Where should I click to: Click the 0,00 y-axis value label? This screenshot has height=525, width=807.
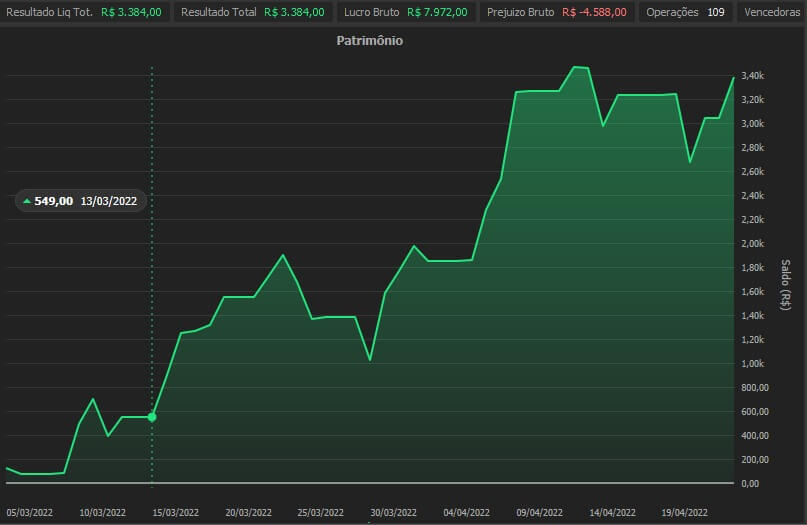(752, 484)
